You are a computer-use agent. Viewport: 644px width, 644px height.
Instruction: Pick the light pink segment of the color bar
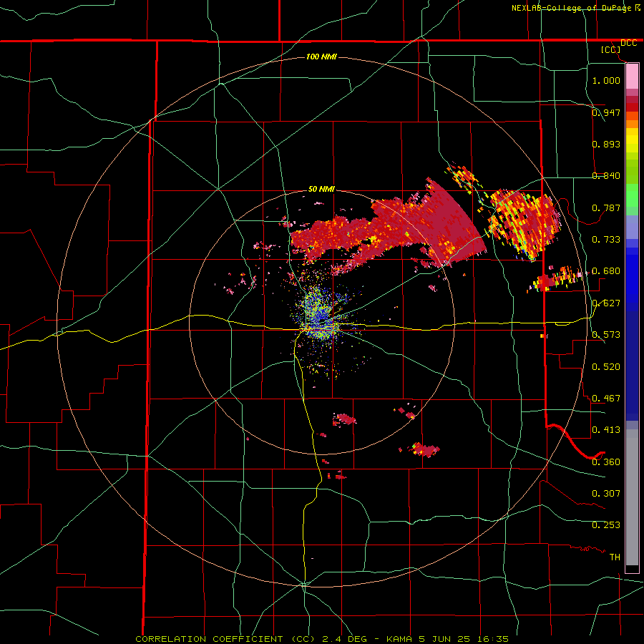pyautogui.click(x=632, y=77)
